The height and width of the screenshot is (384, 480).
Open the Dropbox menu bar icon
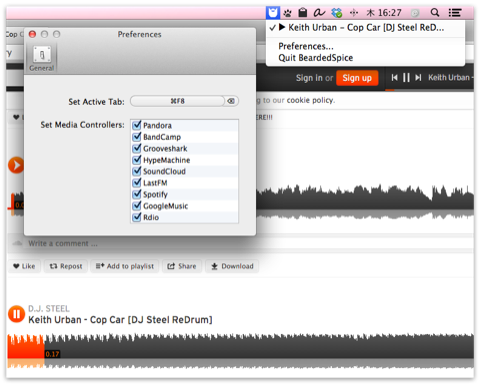[x=337, y=13]
